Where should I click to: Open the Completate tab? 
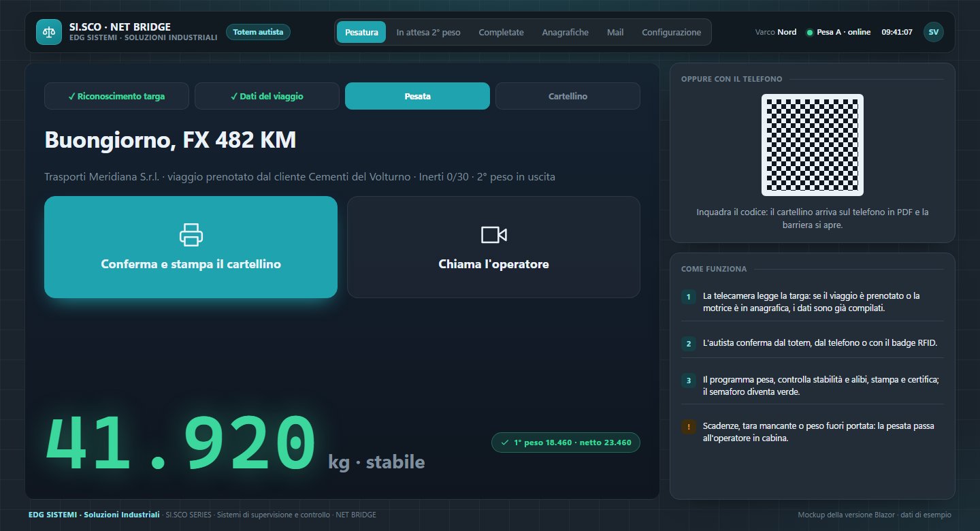coord(501,32)
